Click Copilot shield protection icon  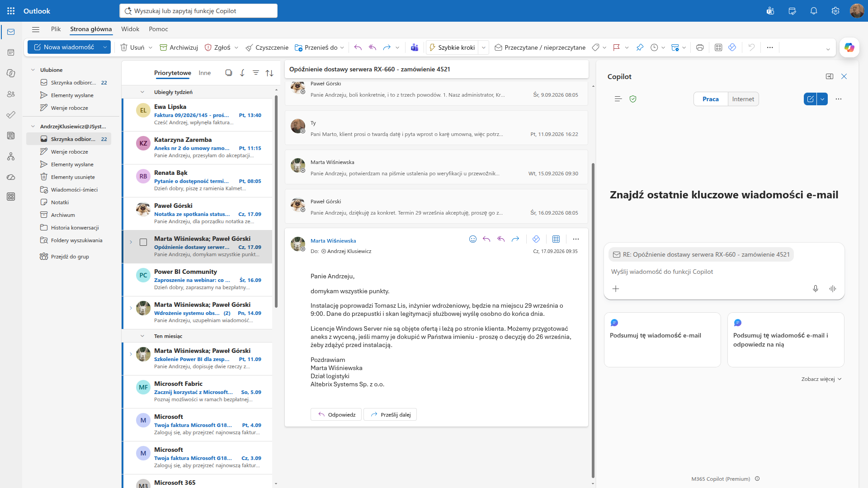point(633,99)
